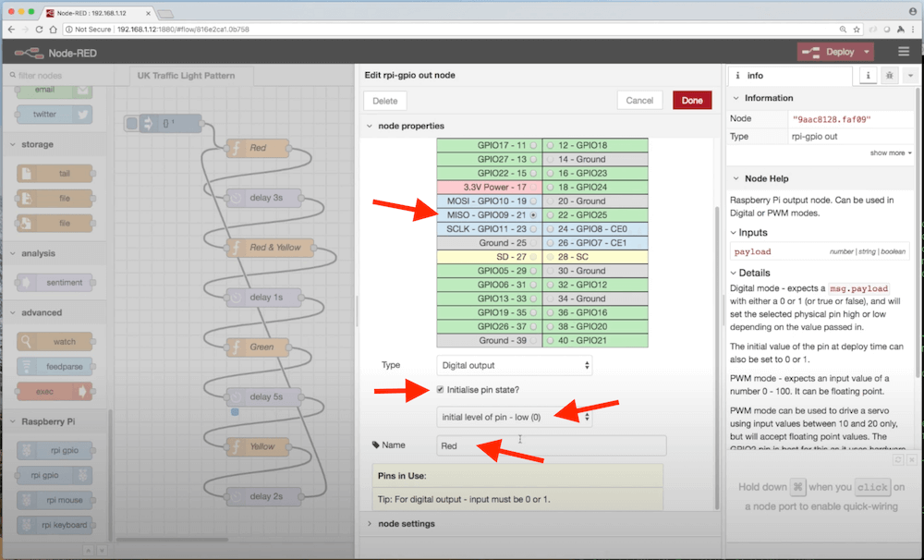The width and height of the screenshot is (924, 560).
Task: Switch to the info tab in sidebar
Action: [x=790, y=76]
